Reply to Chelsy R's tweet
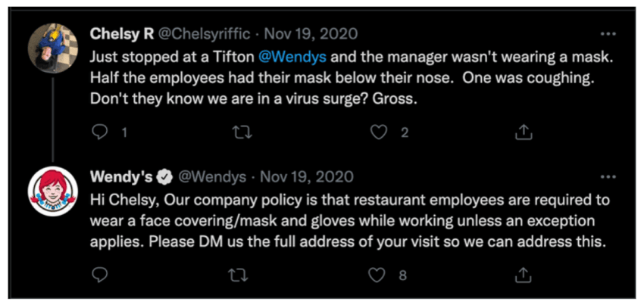Screen dimensions: 644x308 coord(98,132)
